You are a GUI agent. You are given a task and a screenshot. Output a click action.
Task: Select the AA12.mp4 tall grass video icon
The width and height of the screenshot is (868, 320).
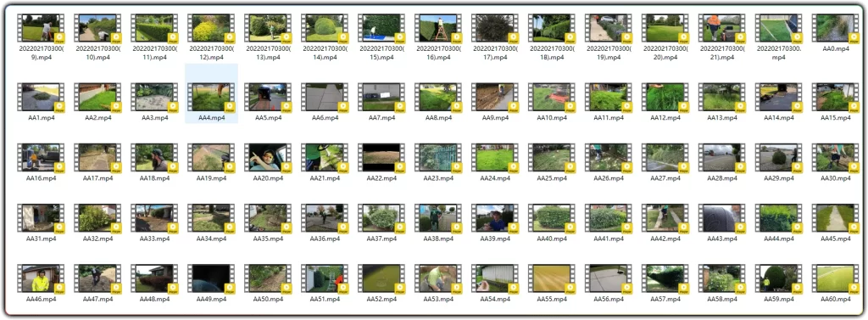[665, 98]
